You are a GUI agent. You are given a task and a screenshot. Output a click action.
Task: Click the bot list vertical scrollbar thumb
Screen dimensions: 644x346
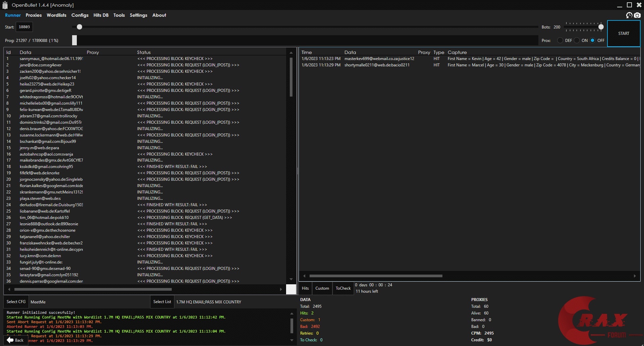coord(291,77)
